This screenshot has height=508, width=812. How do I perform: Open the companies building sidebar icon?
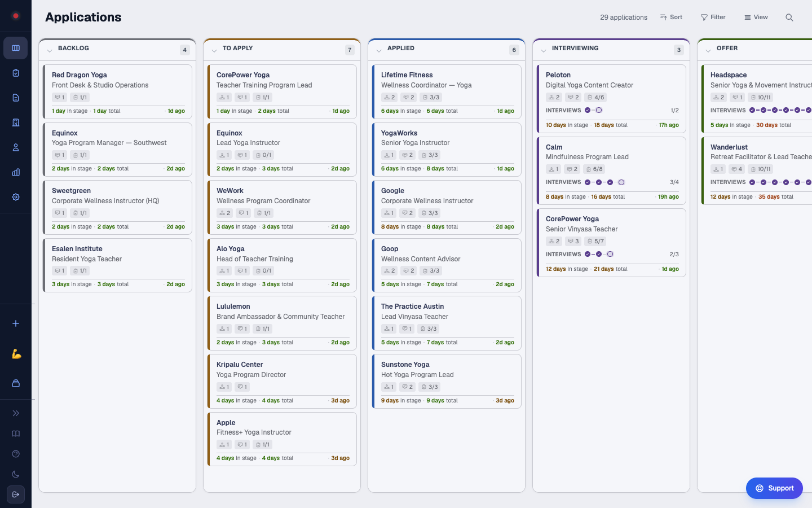(16, 122)
